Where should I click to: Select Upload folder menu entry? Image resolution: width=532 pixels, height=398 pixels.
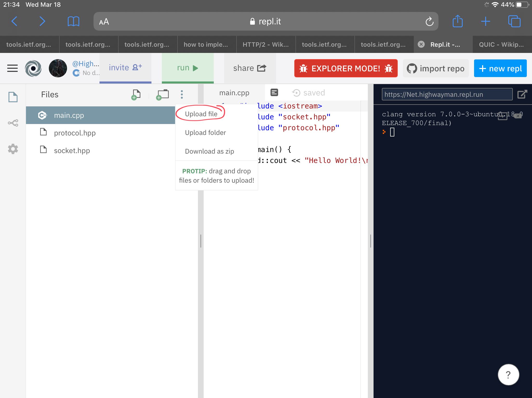pyautogui.click(x=205, y=133)
